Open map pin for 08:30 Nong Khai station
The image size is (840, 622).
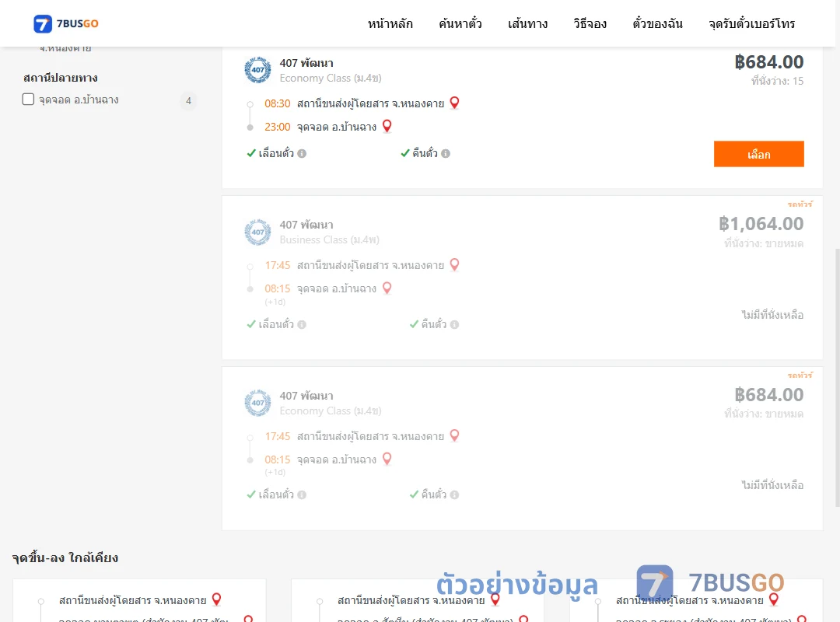coord(454,103)
